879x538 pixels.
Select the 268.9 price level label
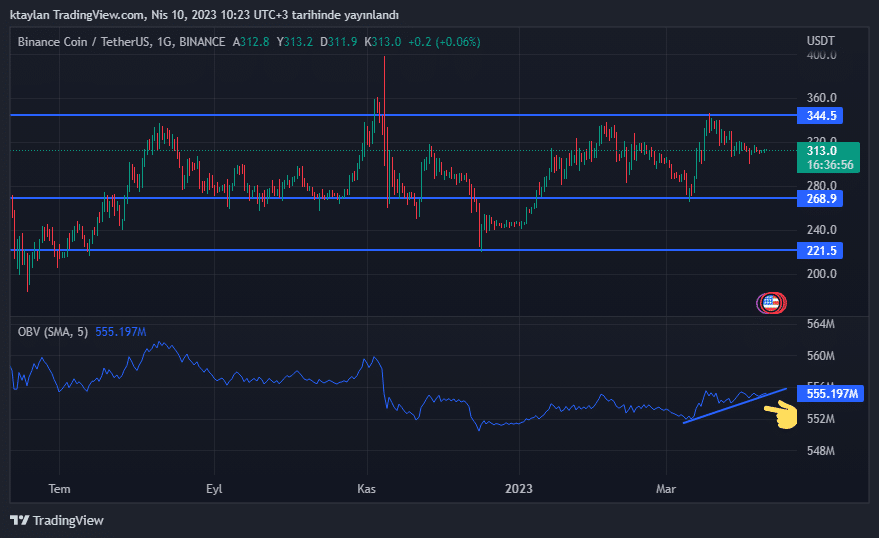820,198
